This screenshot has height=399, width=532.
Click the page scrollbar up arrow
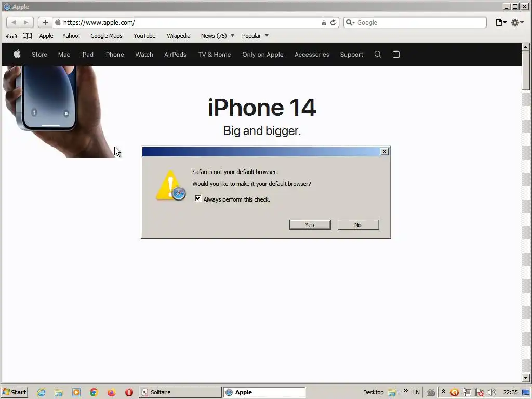pos(526,47)
